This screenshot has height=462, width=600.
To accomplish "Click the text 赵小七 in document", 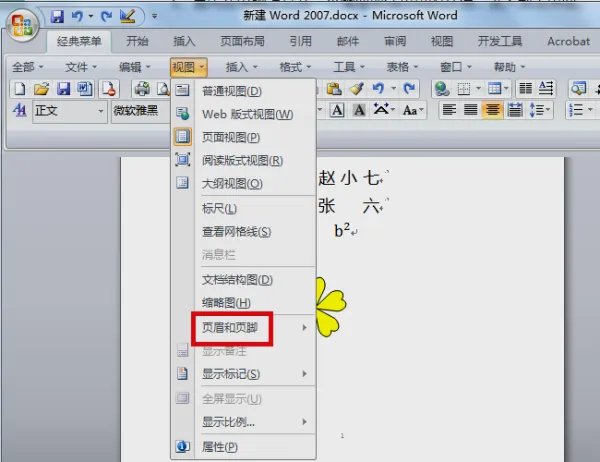I will coord(350,178).
